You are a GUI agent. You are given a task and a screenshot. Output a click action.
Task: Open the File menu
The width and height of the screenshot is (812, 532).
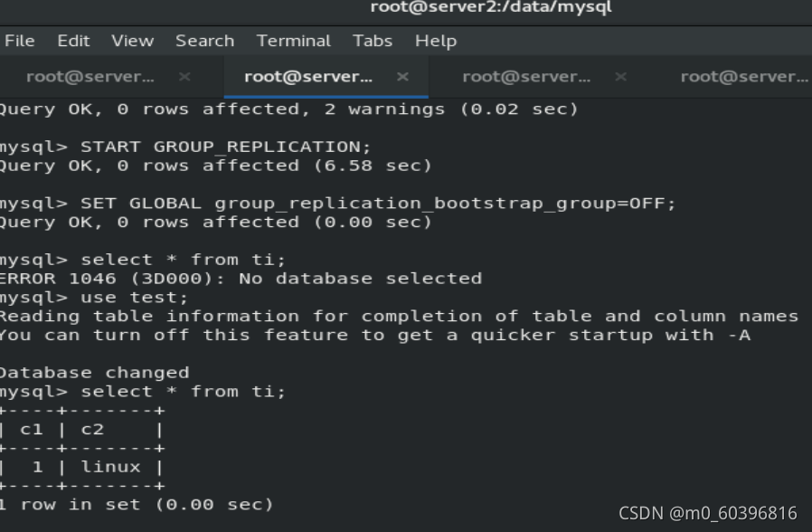pyautogui.click(x=20, y=41)
